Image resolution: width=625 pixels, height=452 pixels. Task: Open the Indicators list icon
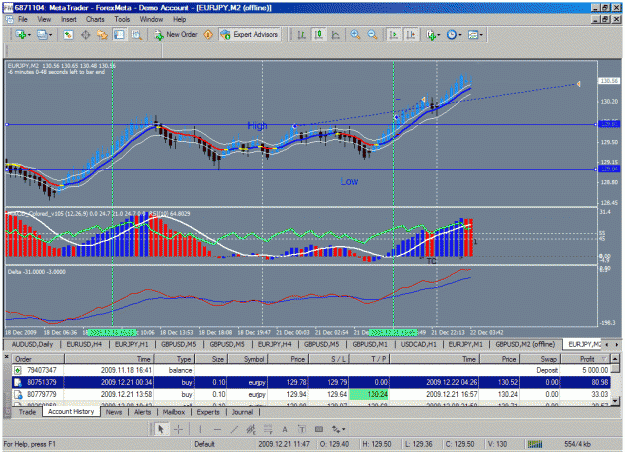click(430, 35)
